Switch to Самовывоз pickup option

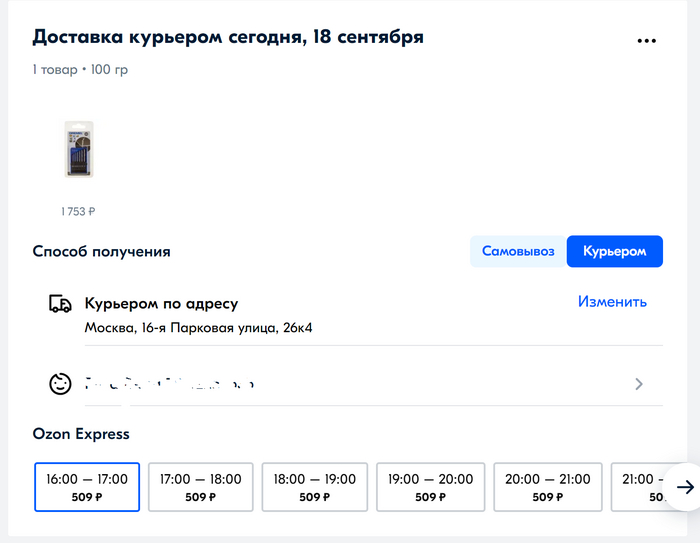[517, 251]
